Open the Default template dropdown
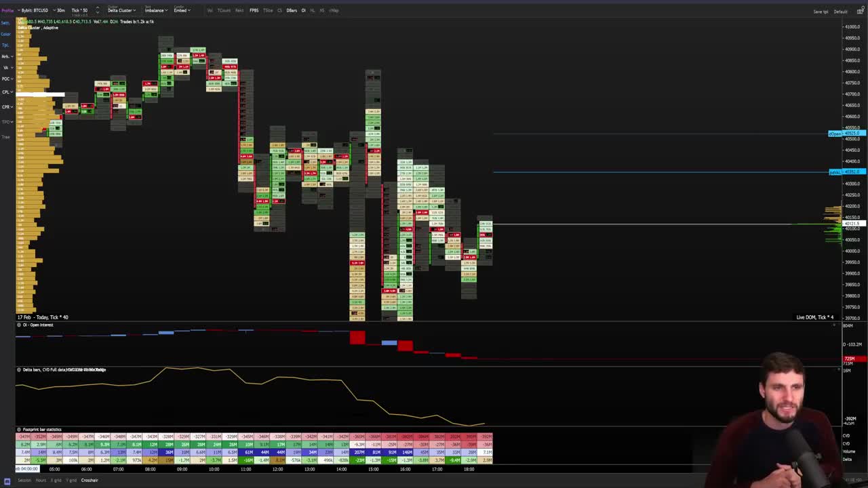This screenshot has width=868, height=488. coord(841,12)
